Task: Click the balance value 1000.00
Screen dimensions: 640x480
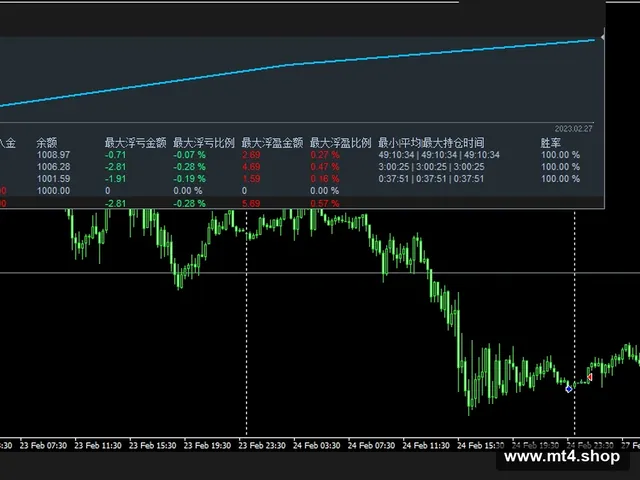Action: tap(53, 191)
